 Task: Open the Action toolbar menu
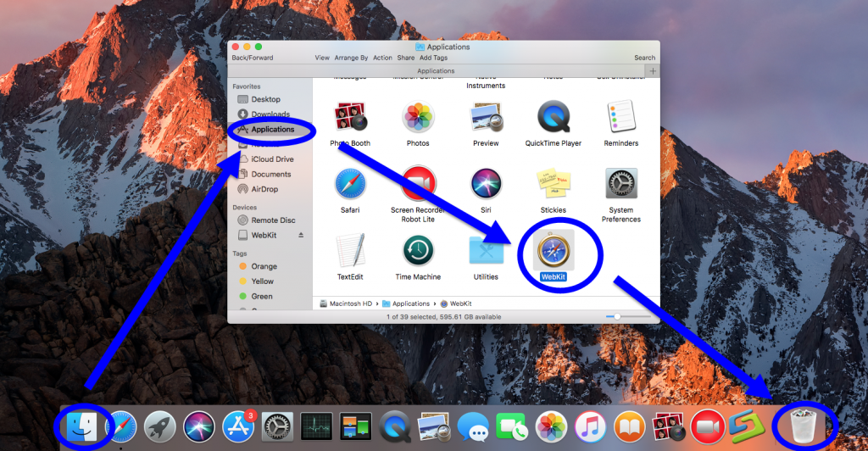(382, 58)
